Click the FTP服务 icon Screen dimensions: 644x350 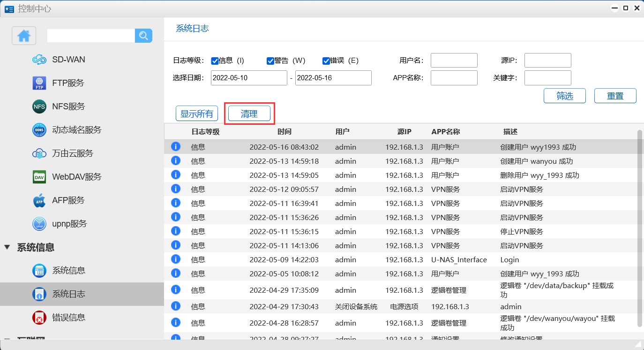click(39, 83)
